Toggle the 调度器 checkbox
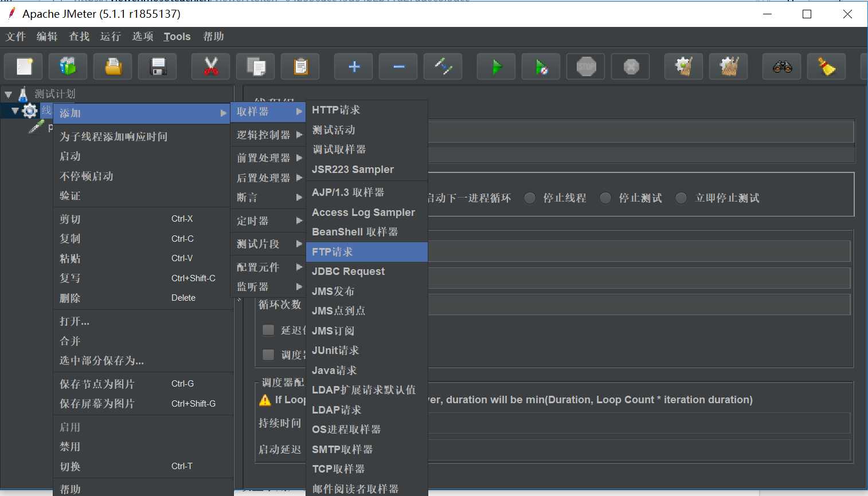868x496 pixels. [x=268, y=355]
